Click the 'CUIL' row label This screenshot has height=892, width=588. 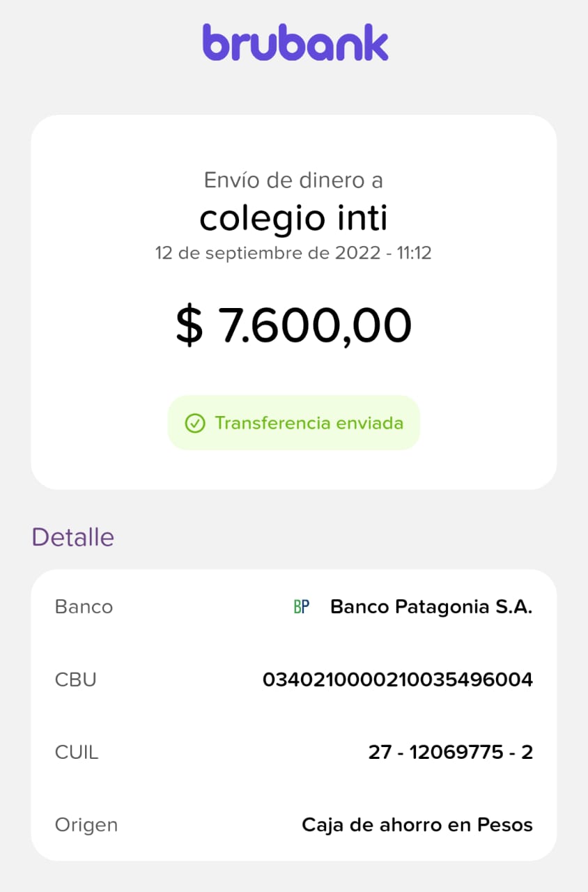point(77,753)
